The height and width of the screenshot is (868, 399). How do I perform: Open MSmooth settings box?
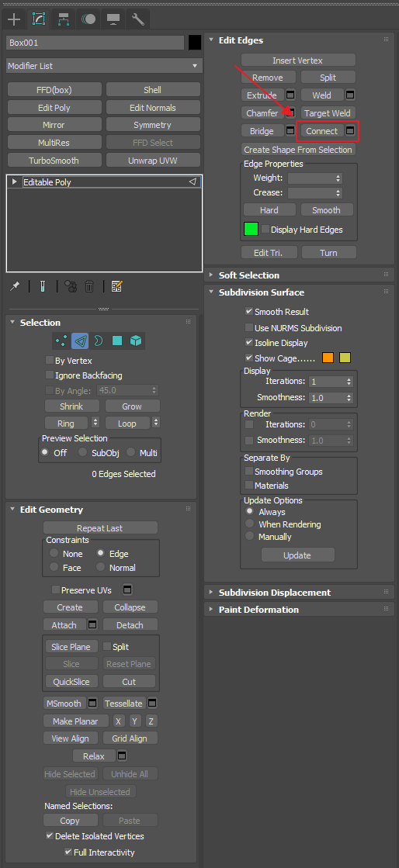click(x=92, y=704)
